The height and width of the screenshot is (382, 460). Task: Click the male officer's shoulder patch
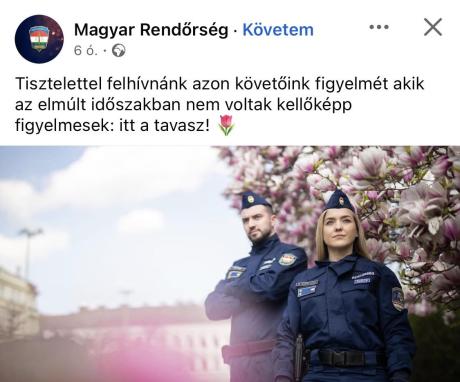[x=288, y=260]
